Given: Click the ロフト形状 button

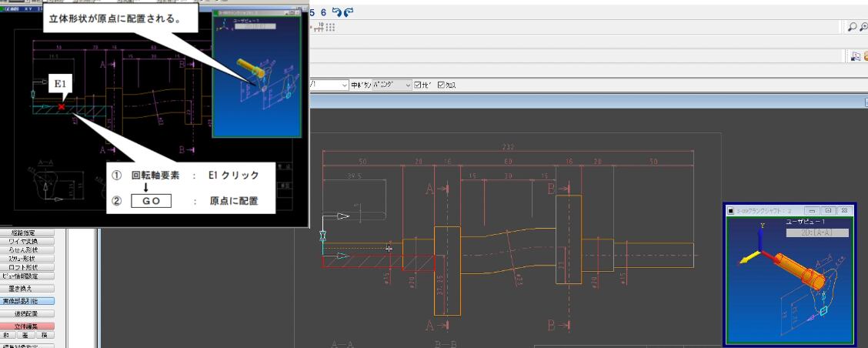Looking at the screenshot, I should (32, 267).
